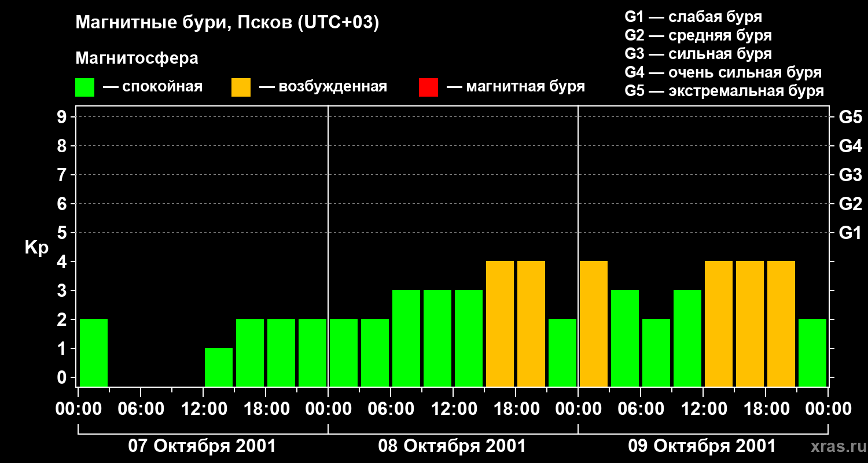Screen dimensions: 868x463
Task: Select the 'Магнитосфера' heading
Action: [137, 58]
